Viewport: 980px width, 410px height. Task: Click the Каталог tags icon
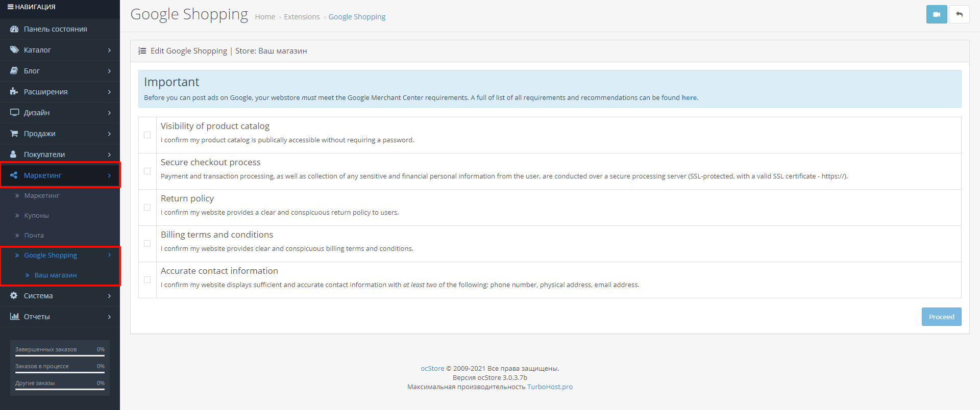click(14, 50)
